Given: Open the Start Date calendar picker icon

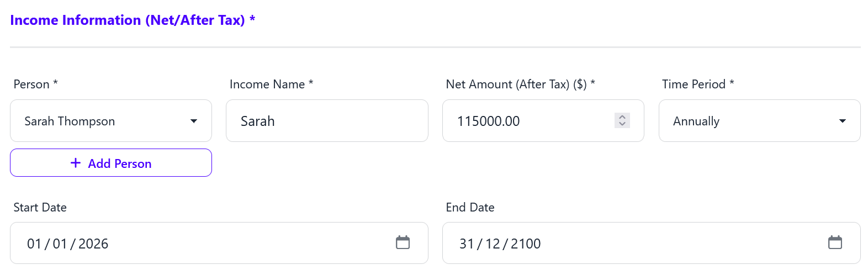Looking at the screenshot, I should pos(403,242).
